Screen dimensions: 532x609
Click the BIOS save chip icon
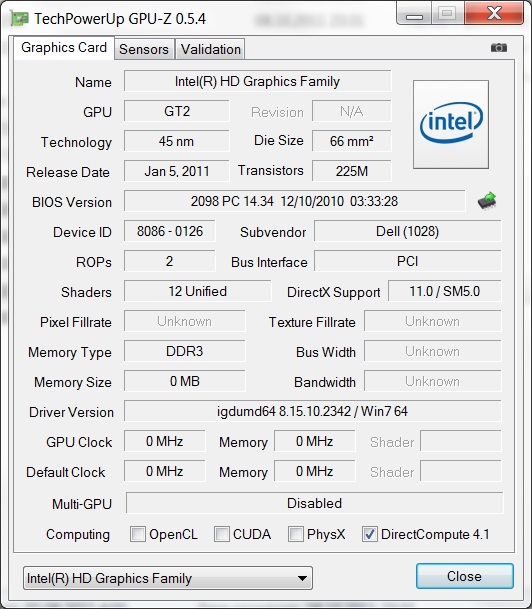487,201
